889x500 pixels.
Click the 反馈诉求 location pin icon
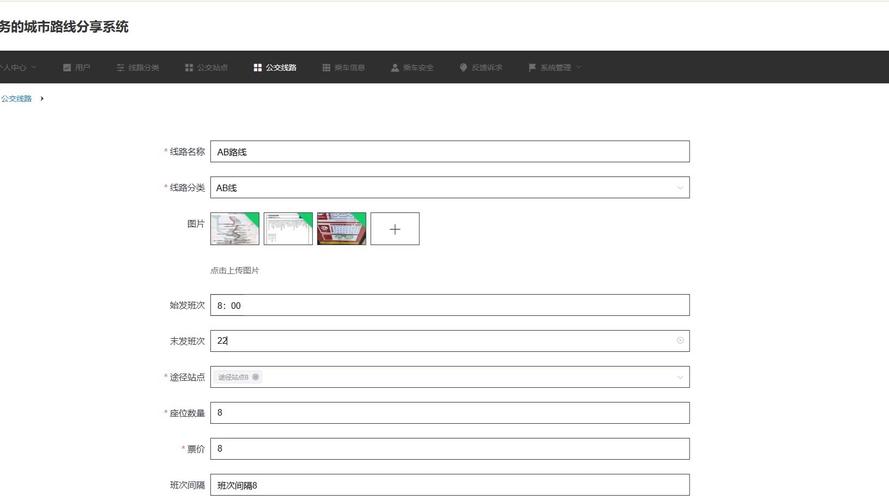click(463, 68)
